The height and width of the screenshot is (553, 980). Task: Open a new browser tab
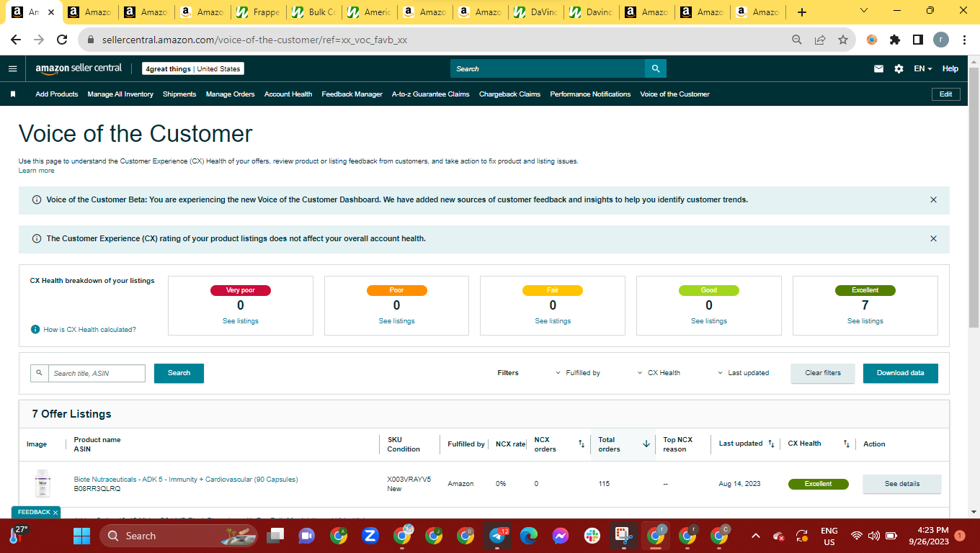coord(802,12)
